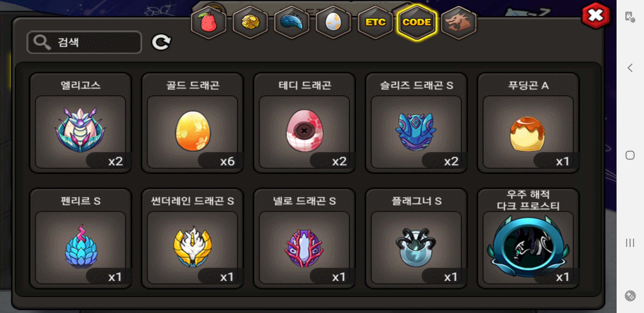Tap the Android back arrow
644x313 pixels.
[630, 68]
